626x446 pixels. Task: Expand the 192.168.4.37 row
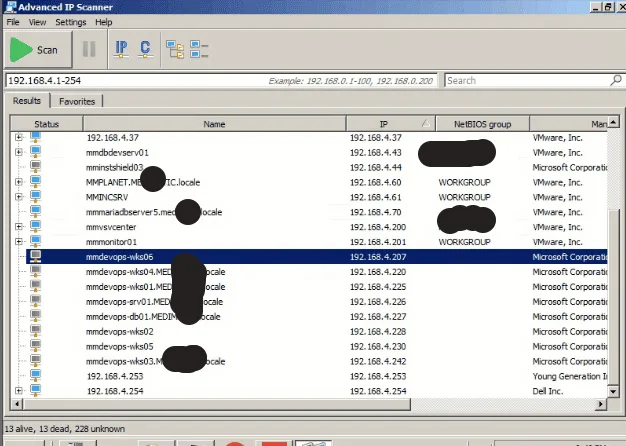pyautogui.click(x=19, y=137)
